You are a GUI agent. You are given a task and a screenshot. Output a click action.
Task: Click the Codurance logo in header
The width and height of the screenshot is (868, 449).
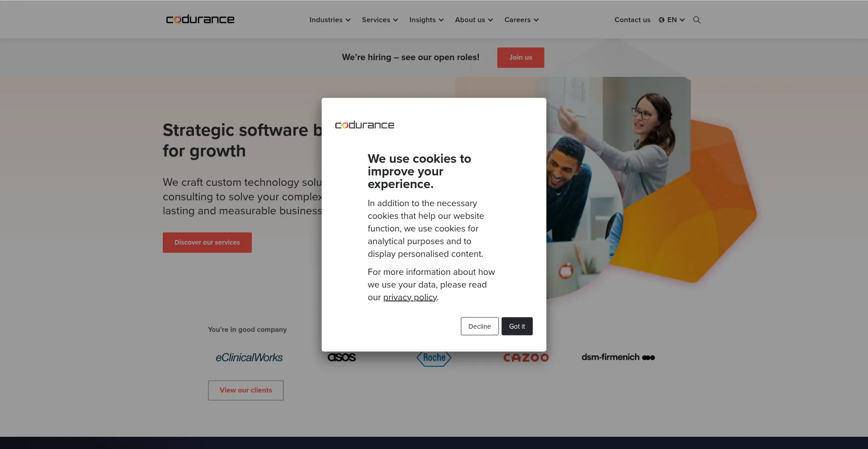[200, 19]
